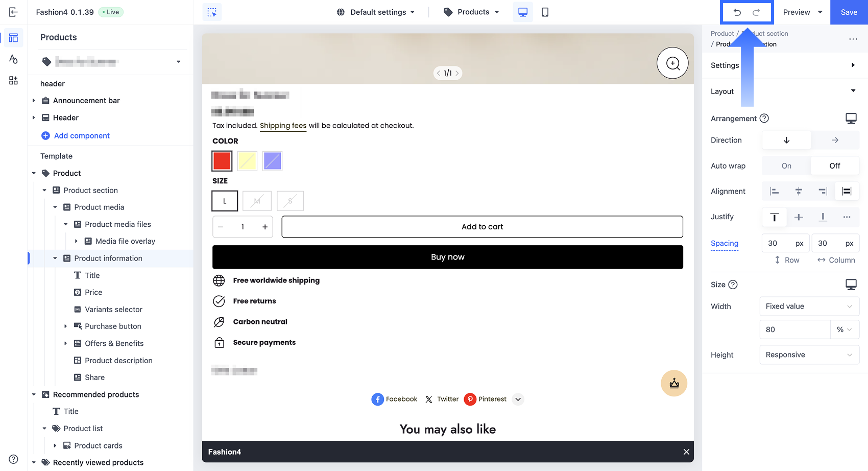
Task: Select the Price tree item
Action: pyautogui.click(x=93, y=292)
